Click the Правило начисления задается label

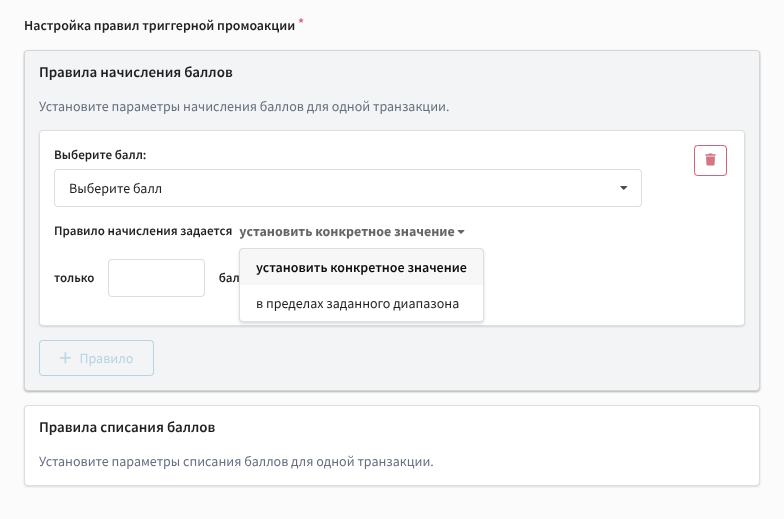[x=143, y=231]
